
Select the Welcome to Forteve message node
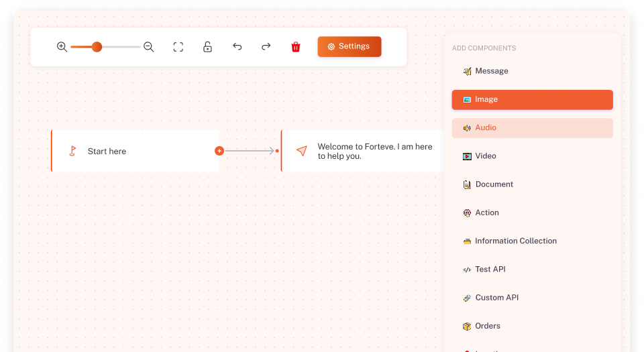click(362, 151)
